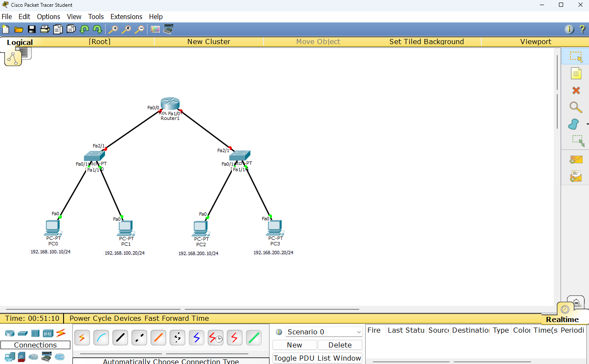The height and width of the screenshot is (364, 589).
Task: Open the Help menu
Action: click(x=156, y=17)
